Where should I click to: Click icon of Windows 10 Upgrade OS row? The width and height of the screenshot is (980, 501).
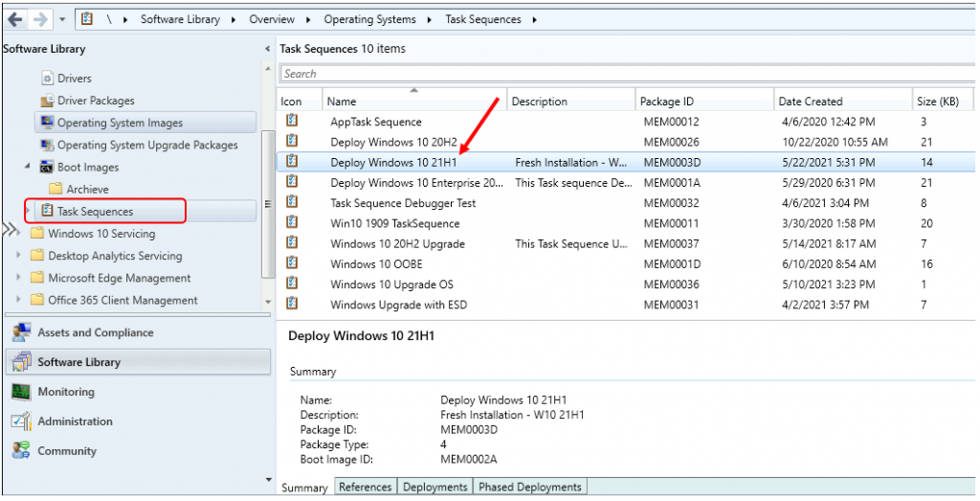click(291, 284)
